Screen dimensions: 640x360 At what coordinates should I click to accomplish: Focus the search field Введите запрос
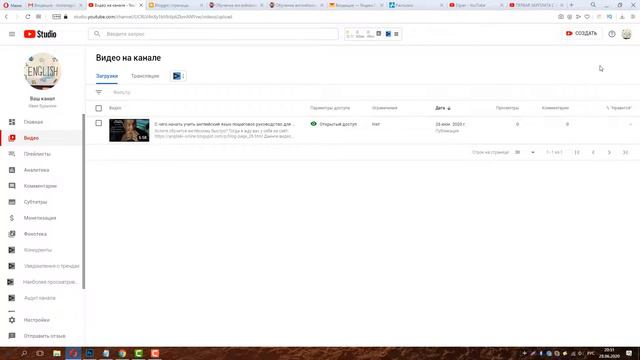213,34
